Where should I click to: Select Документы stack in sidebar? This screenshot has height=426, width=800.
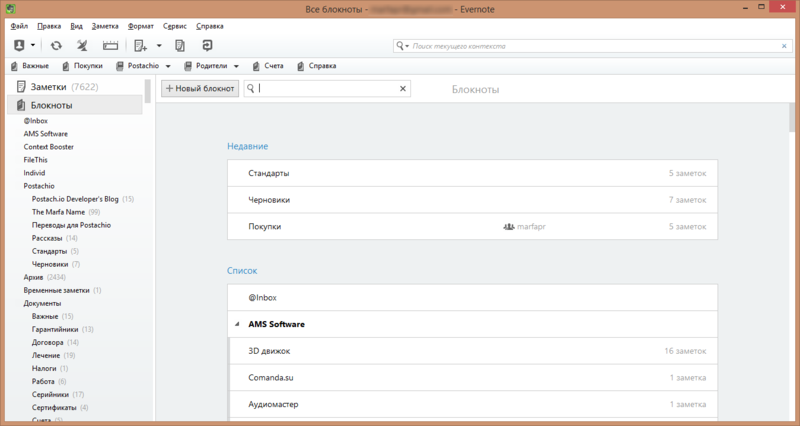(x=42, y=303)
